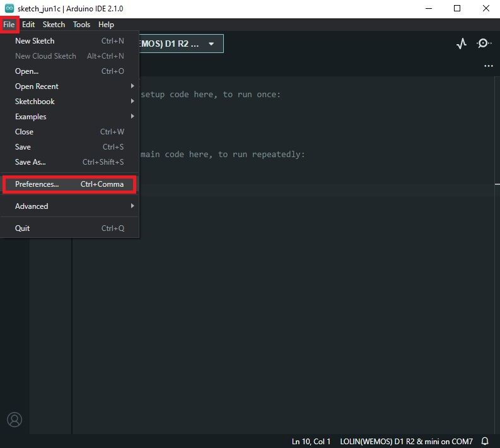Click the Arduino logo in title bar
The width and height of the screenshot is (500, 448).
click(x=9, y=8)
